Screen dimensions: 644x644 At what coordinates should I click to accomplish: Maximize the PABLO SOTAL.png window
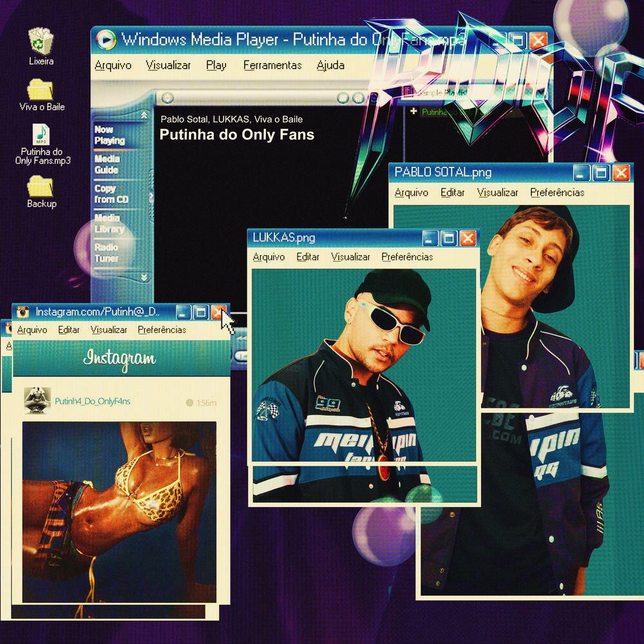pyautogui.click(x=601, y=173)
